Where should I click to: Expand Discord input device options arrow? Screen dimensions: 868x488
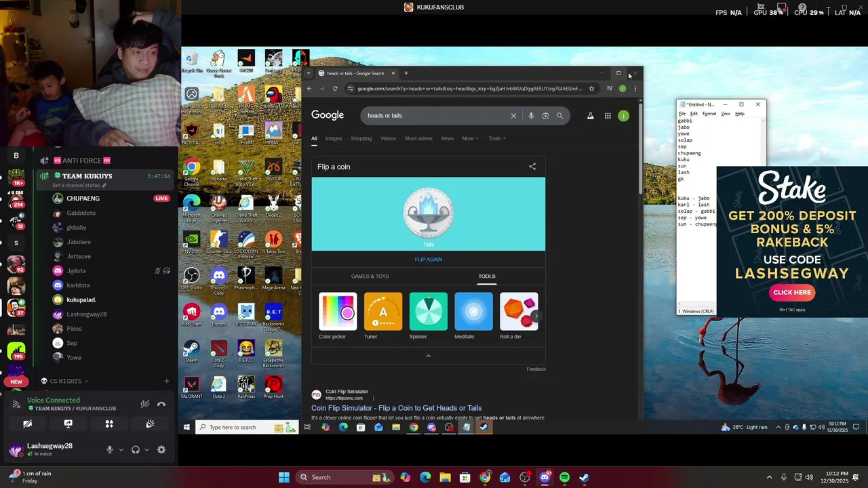click(x=121, y=449)
